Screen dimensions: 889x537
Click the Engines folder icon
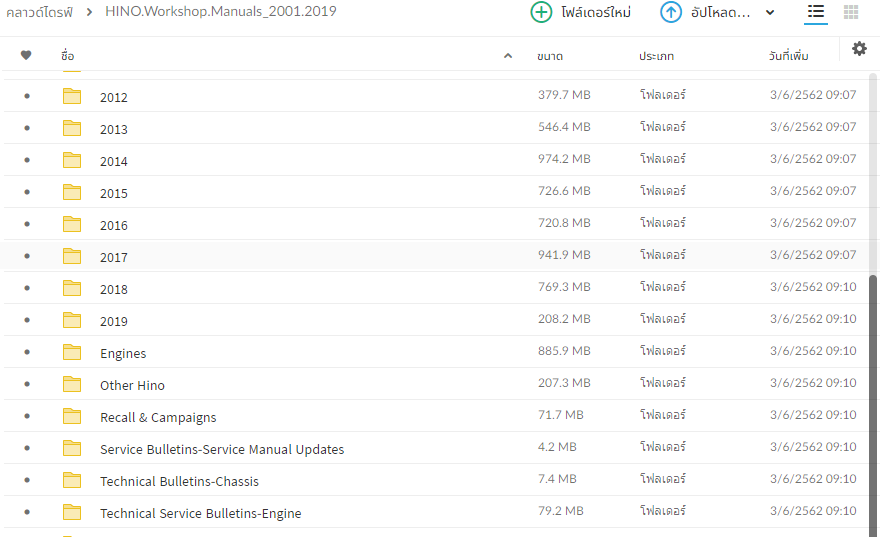tap(72, 352)
